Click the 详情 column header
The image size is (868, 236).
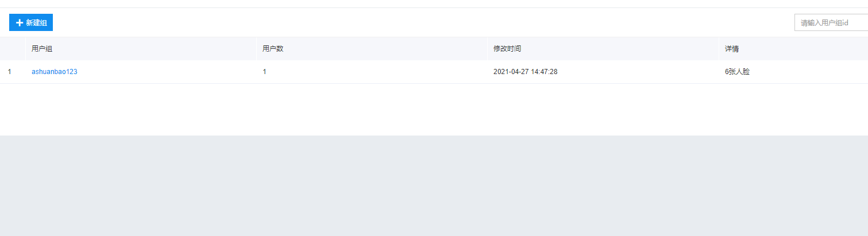pyautogui.click(x=732, y=49)
